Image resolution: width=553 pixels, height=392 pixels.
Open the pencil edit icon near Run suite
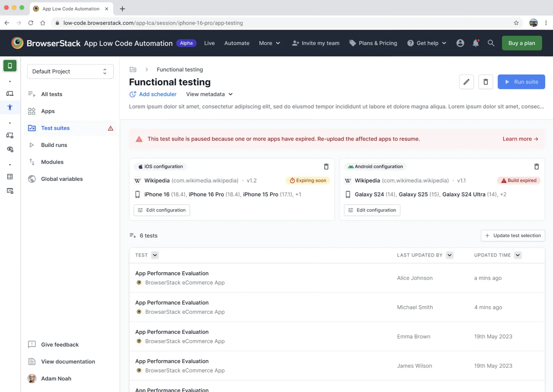[466, 82]
